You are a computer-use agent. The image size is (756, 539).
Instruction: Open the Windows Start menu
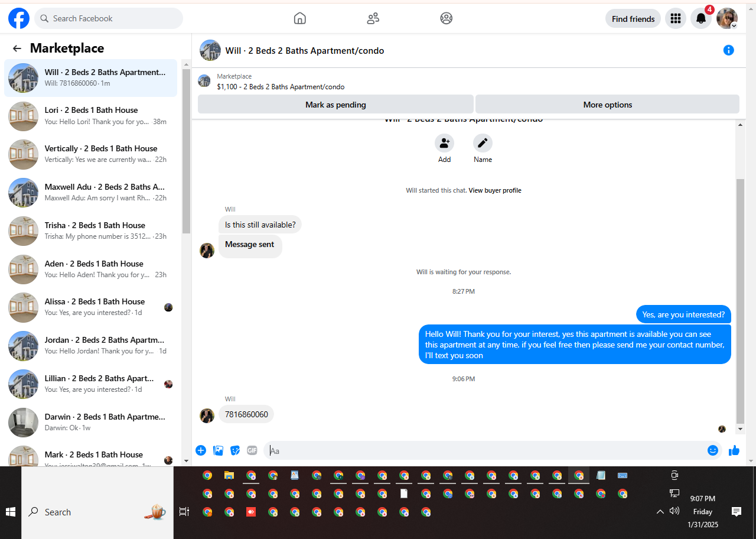11,512
